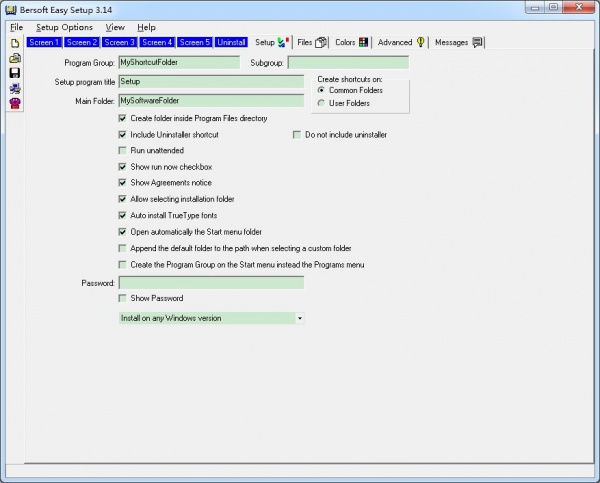Click the Save floppy disk icon
Image resolution: width=600 pixels, height=483 pixels.
14,73
